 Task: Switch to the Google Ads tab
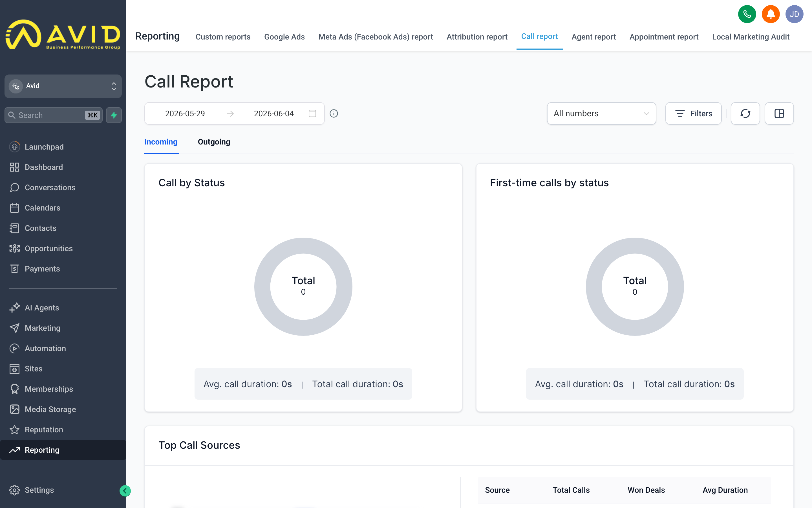pos(284,37)
